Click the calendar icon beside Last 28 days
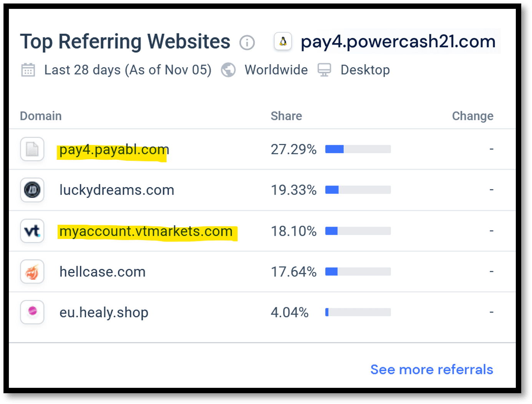Viewport: 532px width, 404px height. coord(28,70)
